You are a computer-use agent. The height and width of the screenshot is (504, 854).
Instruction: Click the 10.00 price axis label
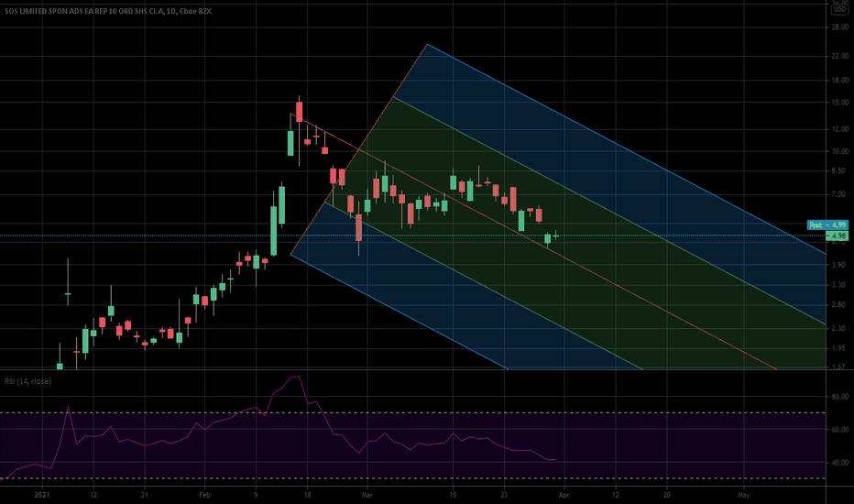pos(840,151)
